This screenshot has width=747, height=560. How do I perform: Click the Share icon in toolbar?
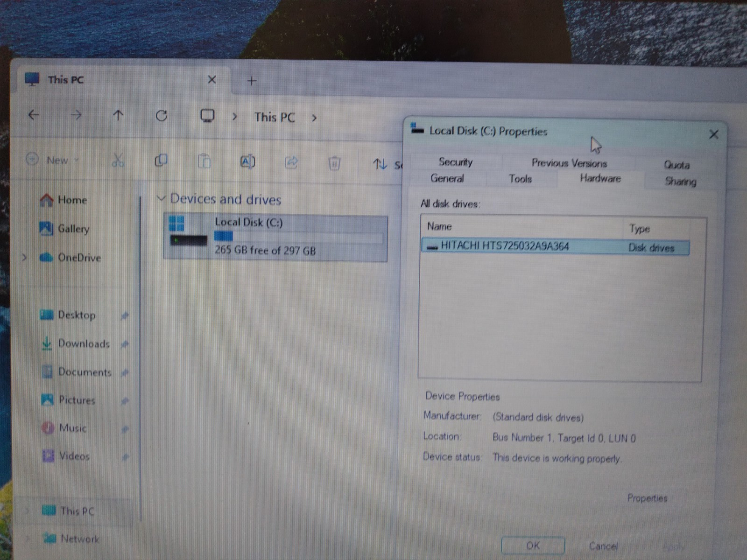tap(291, 162)
